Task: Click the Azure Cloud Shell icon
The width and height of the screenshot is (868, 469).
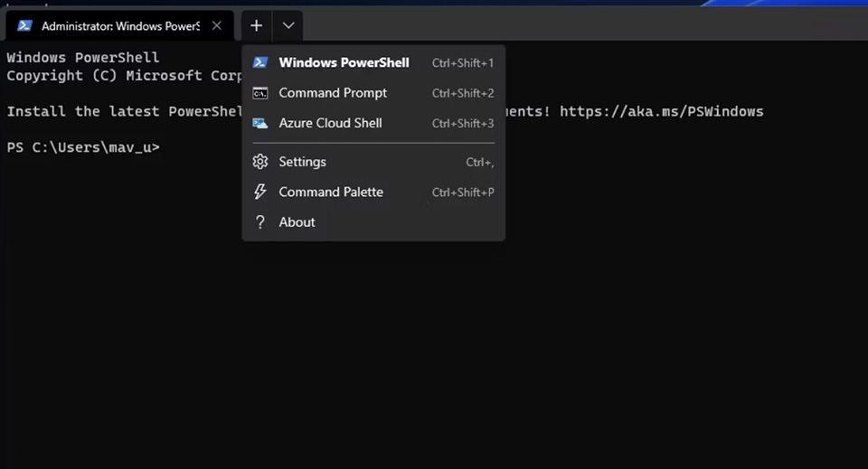Action: tap(260, 123)
